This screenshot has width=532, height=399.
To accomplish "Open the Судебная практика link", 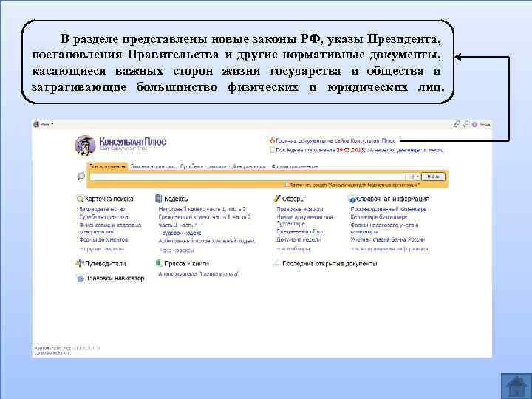I will coord(104,217).
